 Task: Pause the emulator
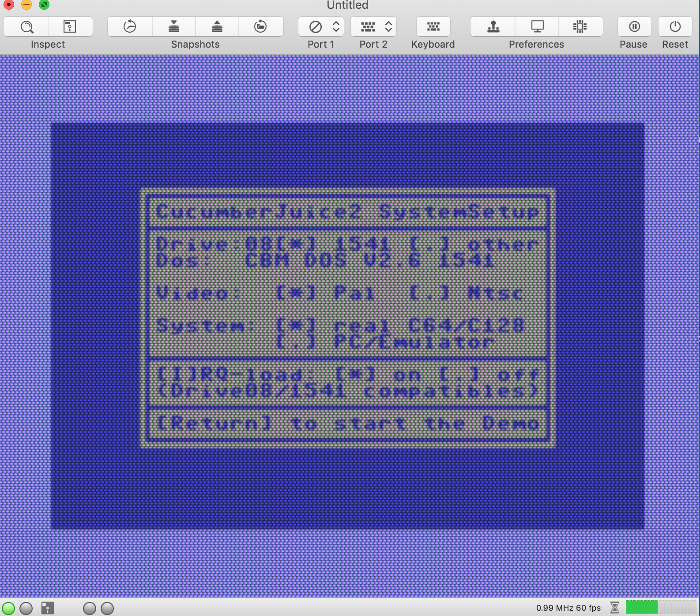point(635,27)
